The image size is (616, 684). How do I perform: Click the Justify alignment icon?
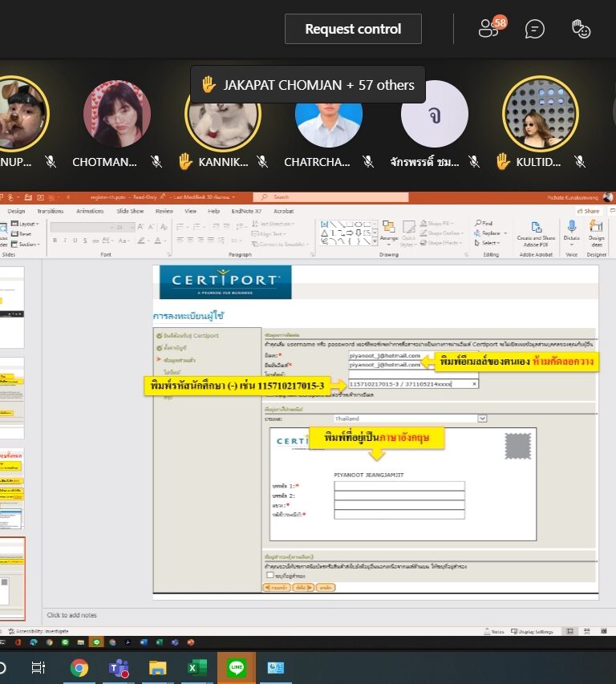(x=211, y=240)
